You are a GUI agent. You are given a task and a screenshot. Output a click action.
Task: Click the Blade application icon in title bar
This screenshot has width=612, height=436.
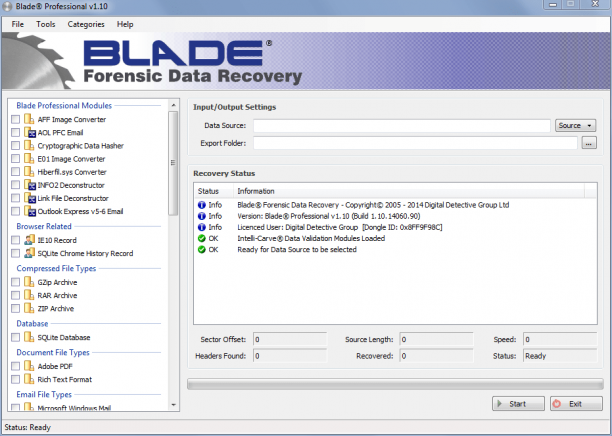[x=7, y=6]
